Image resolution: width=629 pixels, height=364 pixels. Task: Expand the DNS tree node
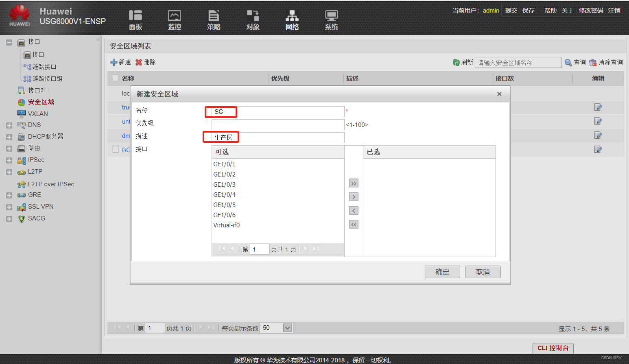click(x=9, y=126)
